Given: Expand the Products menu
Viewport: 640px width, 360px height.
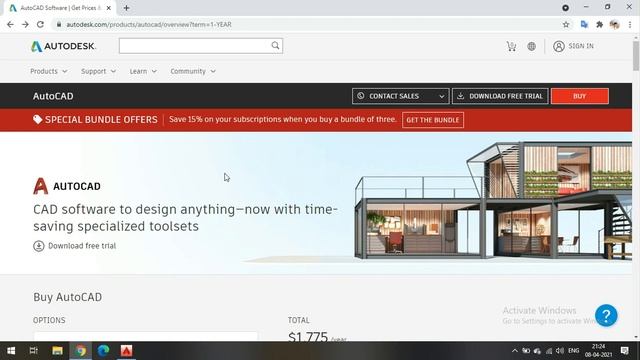Looking at the screenshot, I should [x=49, y=71].
